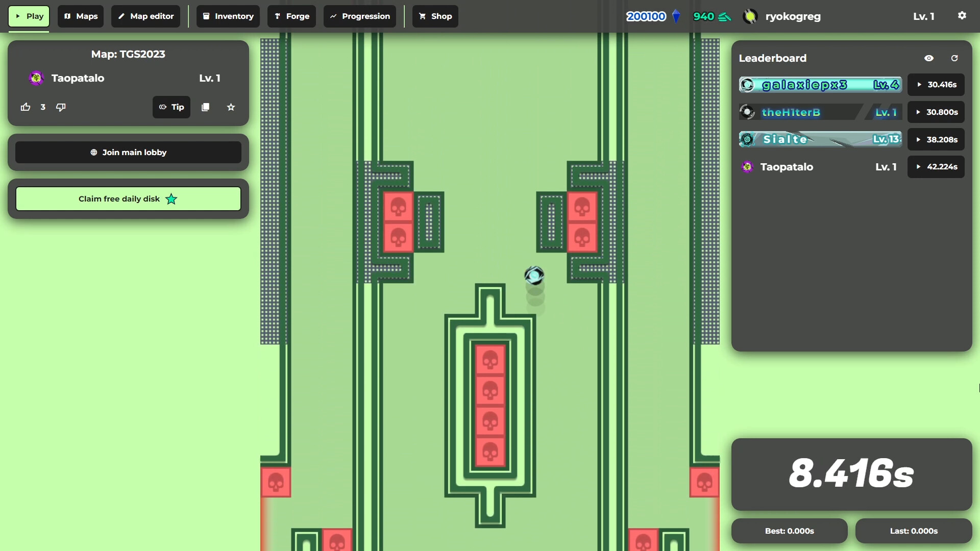Favorite the map with the star icon
The height and width of the screenshot is (551, 980).
point(231,107)
